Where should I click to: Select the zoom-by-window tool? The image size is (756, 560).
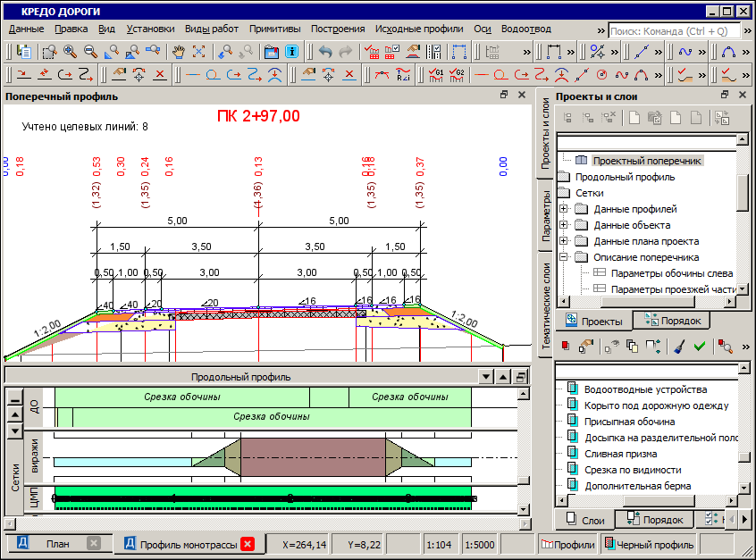coord(49,52)
